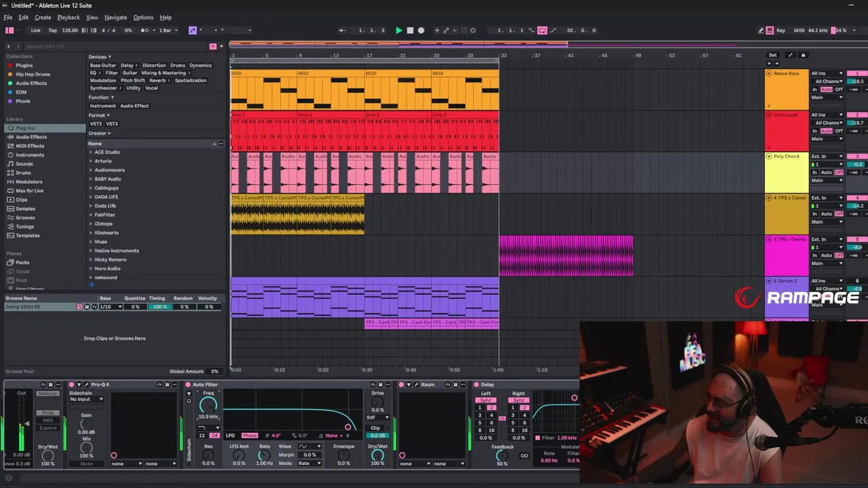This screenshot has height=488, width=868.
Task: Click the Tap tempo button
Action: (x=52, y=30)
